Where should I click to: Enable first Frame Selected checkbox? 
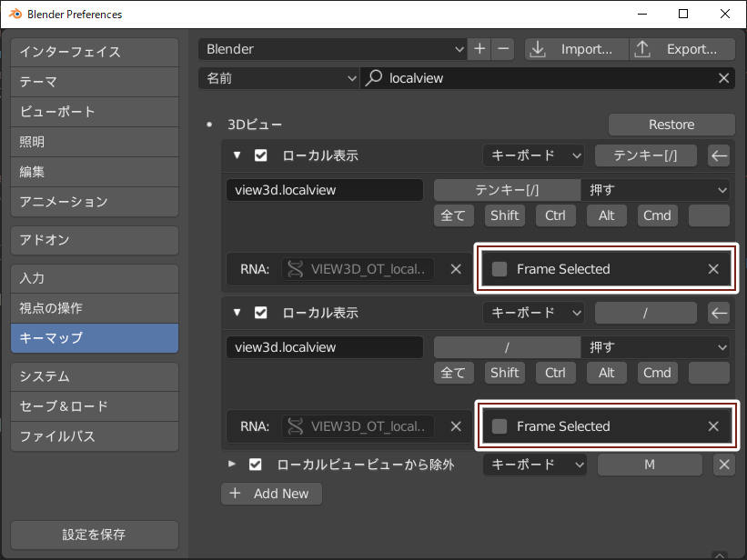500,269
